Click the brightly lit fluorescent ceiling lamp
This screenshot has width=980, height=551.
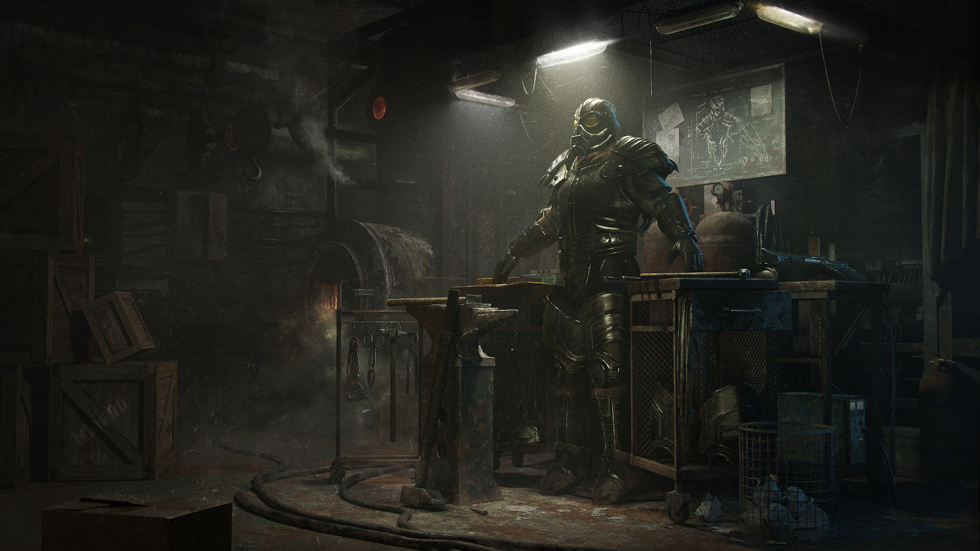pos(574,54)
